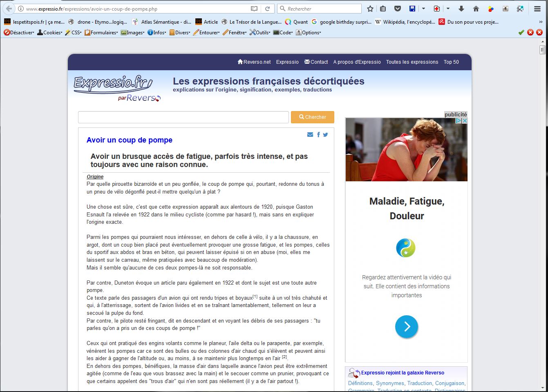Bookmark this page with the star icon

pyautogui.click(x=370, y=9)
